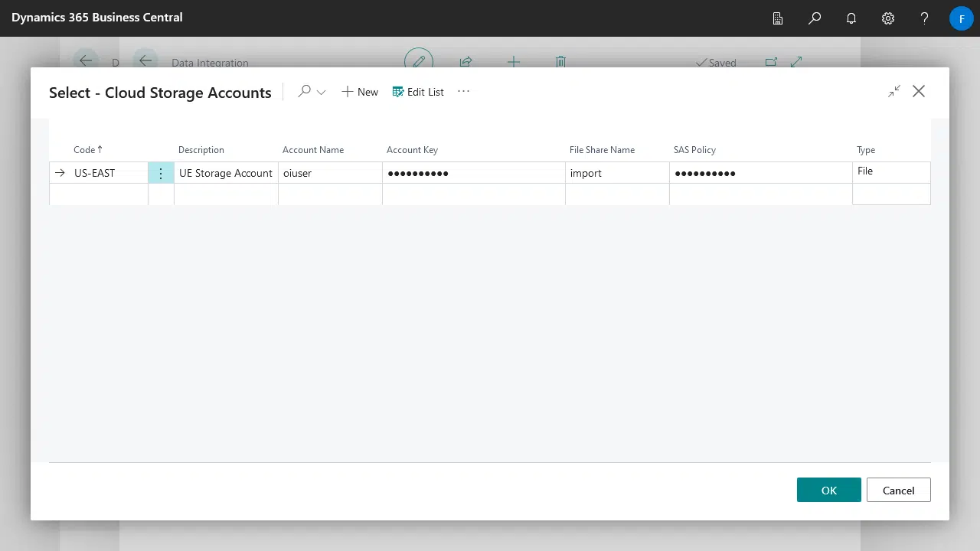Open more options ellipsis in the dialog toolbar
Viewport: 980px width, 551px height.
click(463, 91)
